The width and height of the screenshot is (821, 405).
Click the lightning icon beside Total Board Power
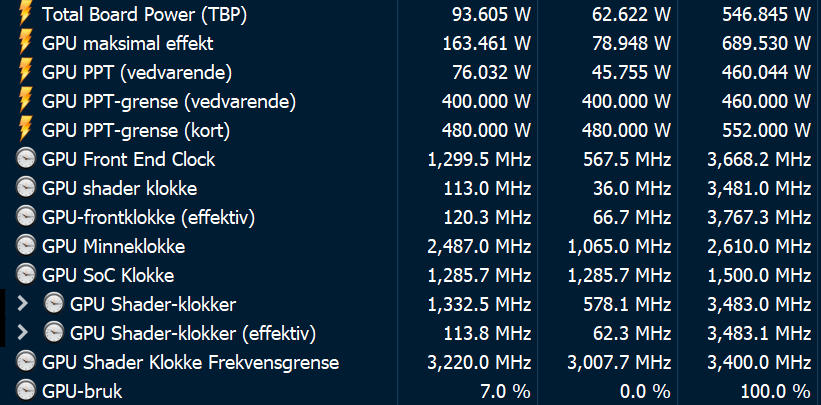(25, 14)
